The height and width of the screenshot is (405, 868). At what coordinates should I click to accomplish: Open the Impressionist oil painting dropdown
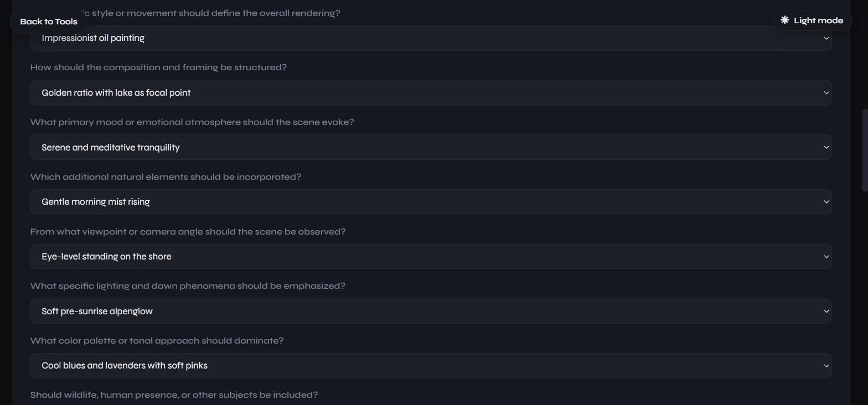point(431,38)
